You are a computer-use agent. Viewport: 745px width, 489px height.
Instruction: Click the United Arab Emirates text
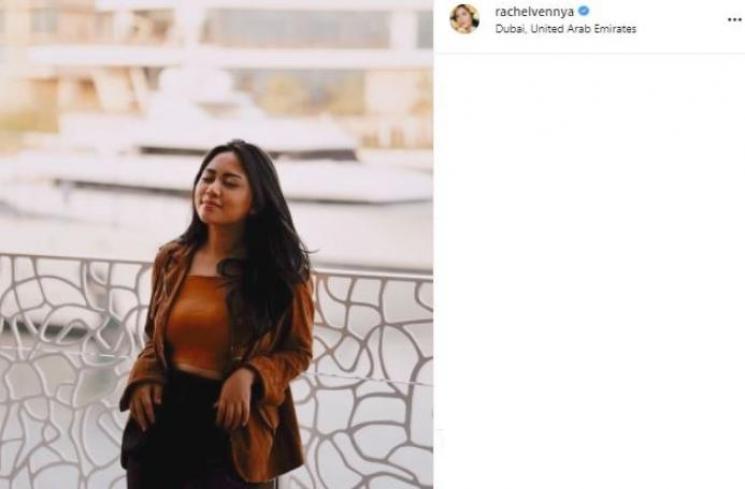point(583,29)
